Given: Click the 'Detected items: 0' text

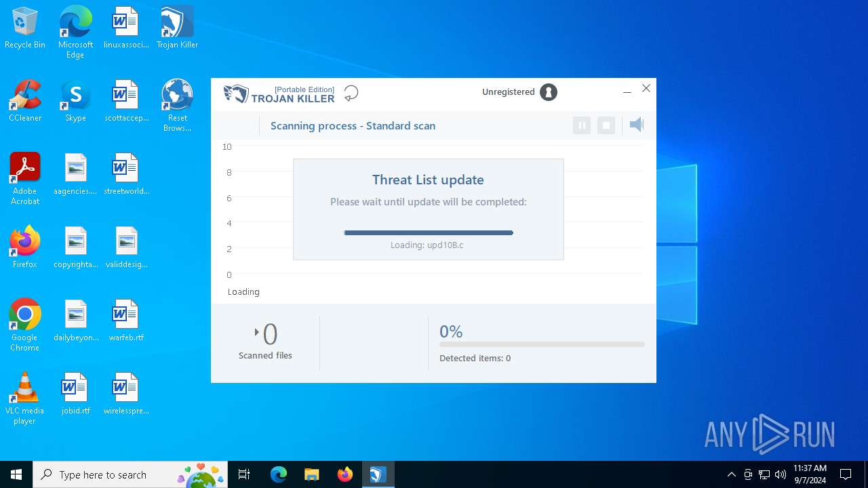Looking at the screenshot, I should 475,358.
